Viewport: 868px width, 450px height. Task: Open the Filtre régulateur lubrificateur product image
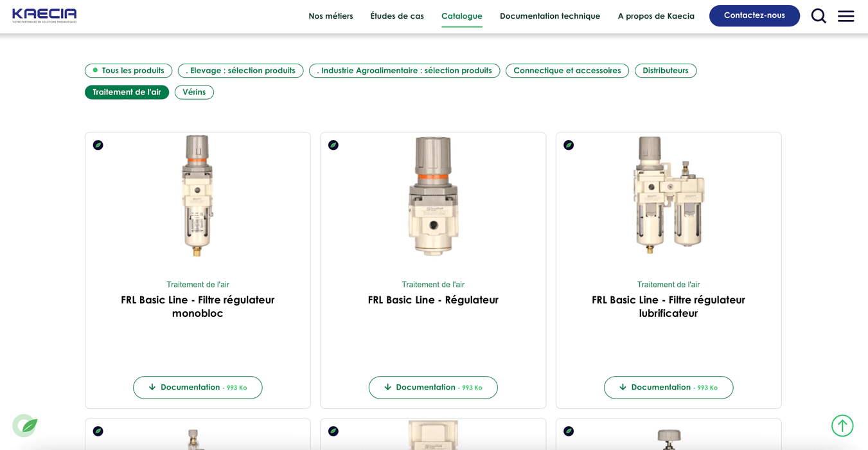coord(668,195)
